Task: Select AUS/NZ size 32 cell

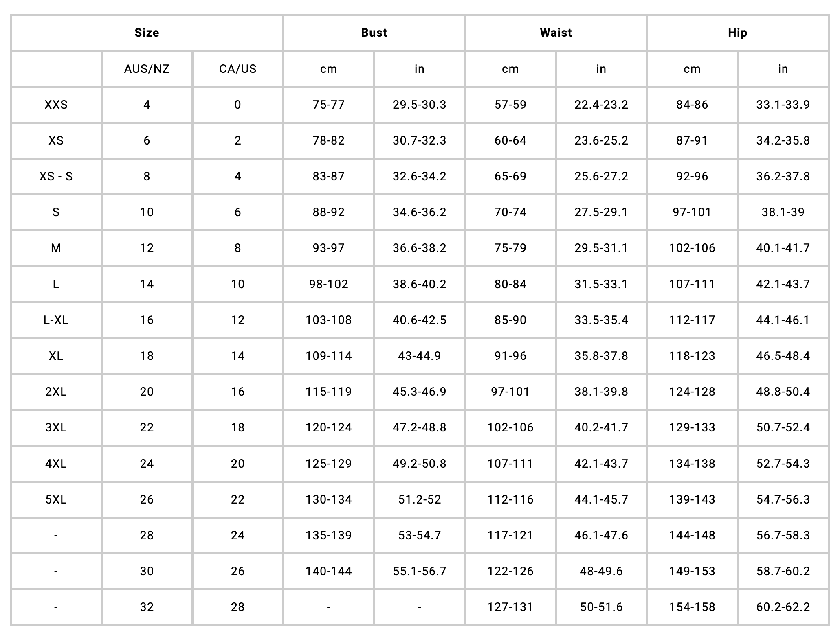Action: (147, 607)
